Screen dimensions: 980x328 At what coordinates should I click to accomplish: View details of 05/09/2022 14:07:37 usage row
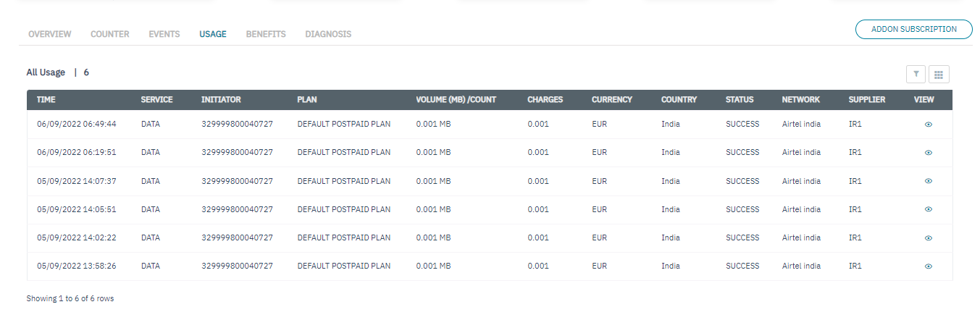928,181
